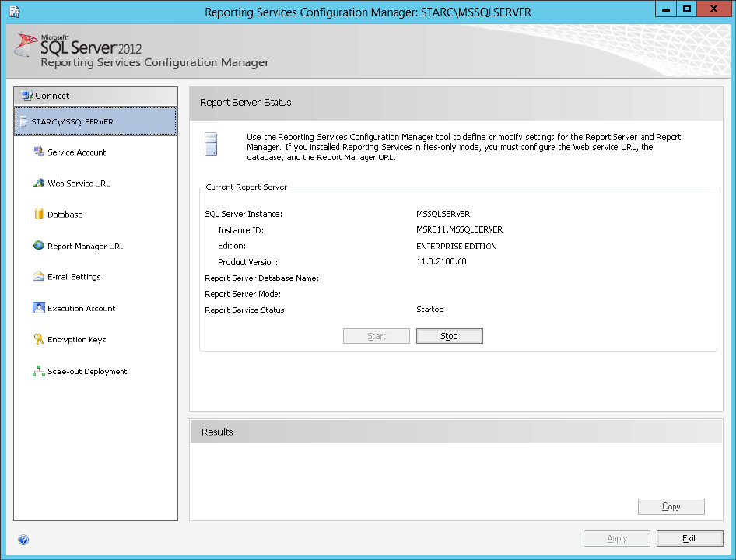The width and height of the screenshot is (736, 560).
Task: Copy the results text
Action: point(671,506)
